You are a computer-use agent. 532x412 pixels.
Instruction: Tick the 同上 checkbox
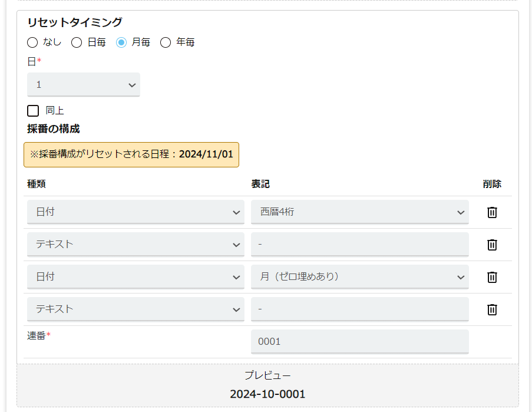pos(33,111)
